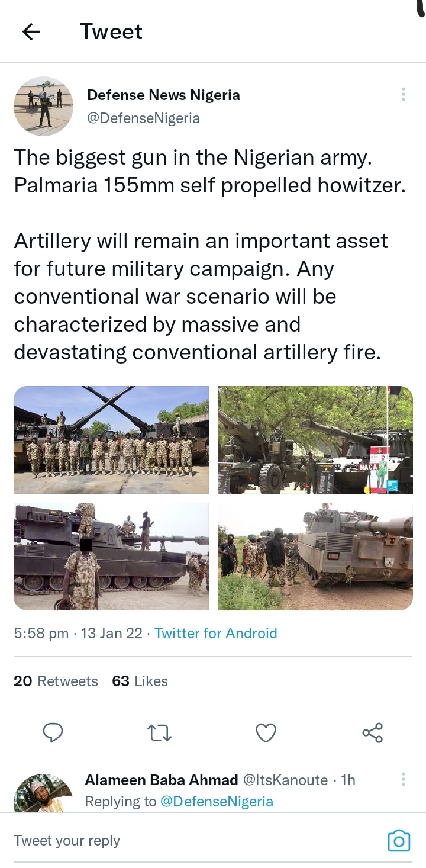Open photo of troops near tank
Screen dimensions: 426x868
(x=315, y=557)
